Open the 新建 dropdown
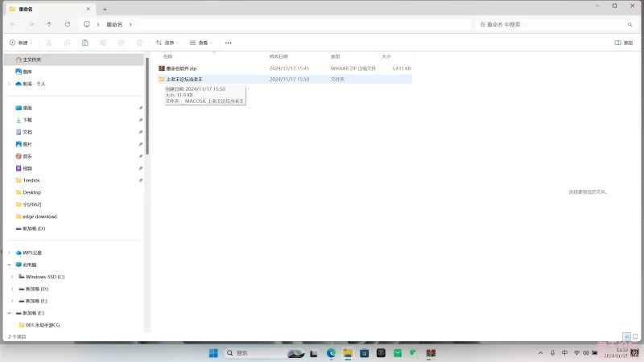644x362 pixels. tap(22, 43)
